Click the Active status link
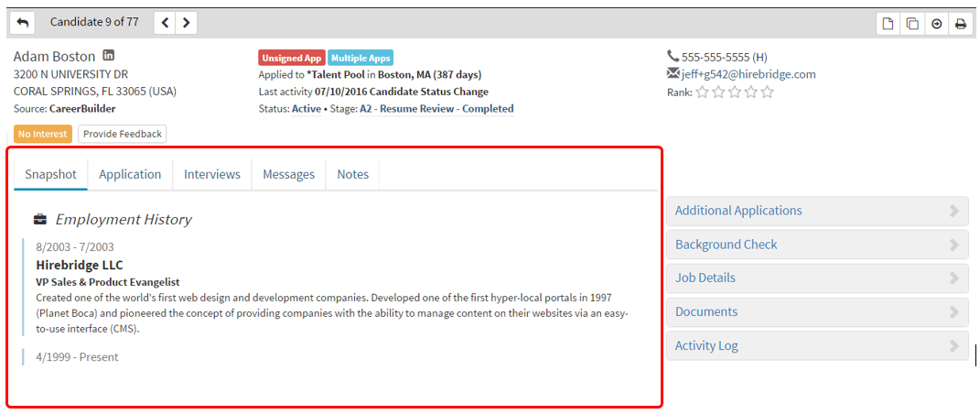The height and width of the screenshot is (414, 980). coord(307,109)
